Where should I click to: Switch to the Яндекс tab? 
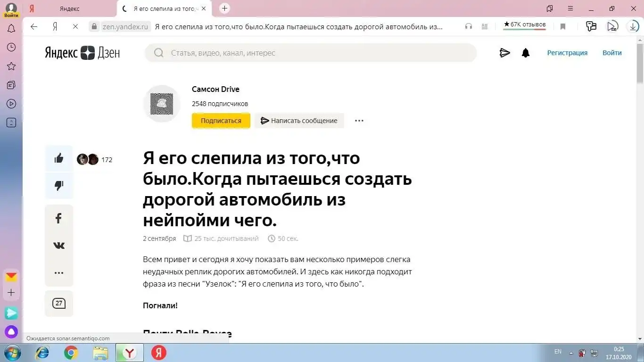point(70,8)
